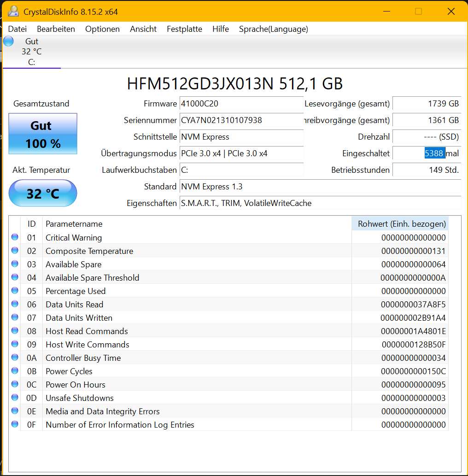This screenshot has height=476, width=468.
Task: Click the status orb for Unsafe Shutdowns
Action: click(15, 397)
